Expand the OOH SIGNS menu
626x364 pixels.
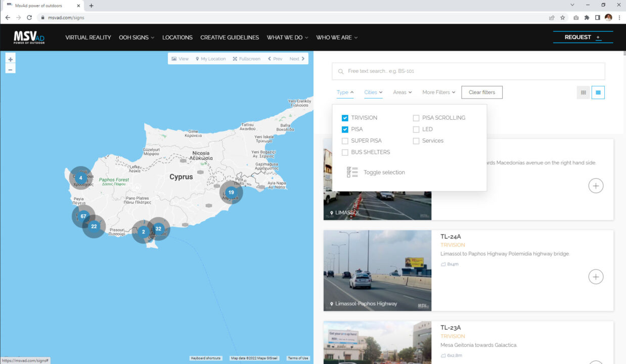point(137,37)
